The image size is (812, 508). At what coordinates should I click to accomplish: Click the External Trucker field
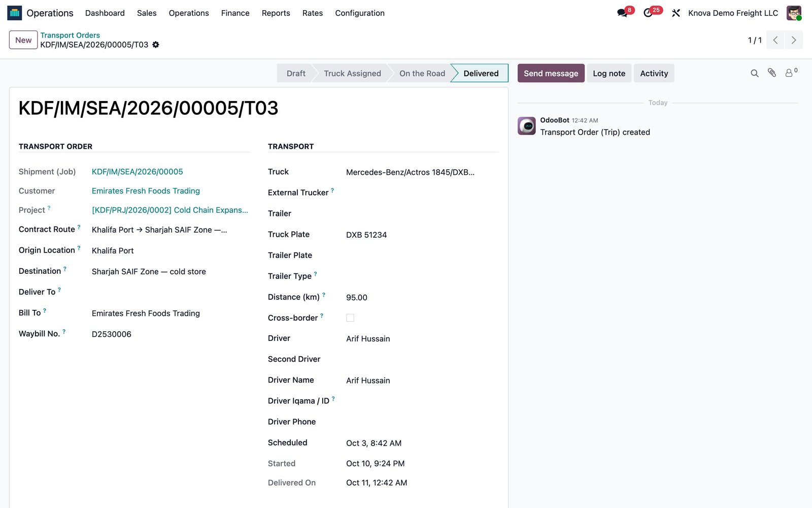(422, 193)
